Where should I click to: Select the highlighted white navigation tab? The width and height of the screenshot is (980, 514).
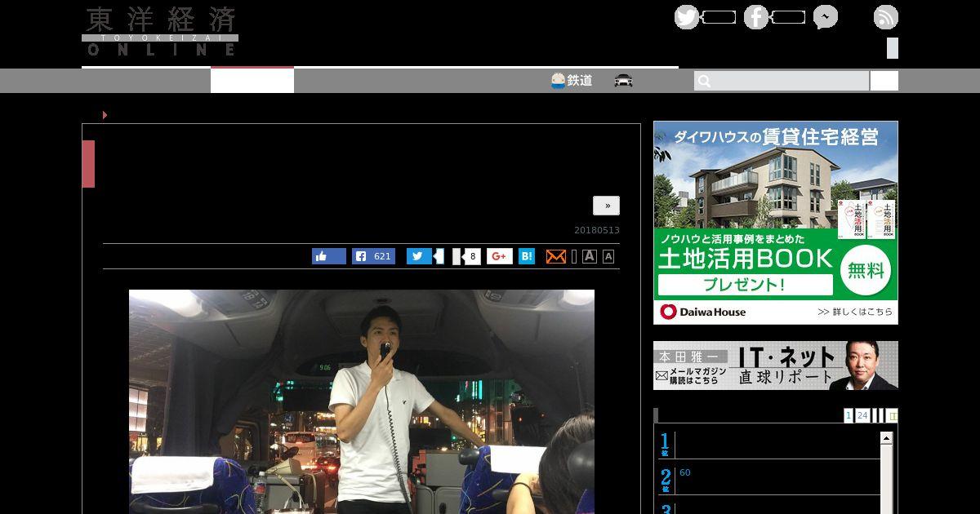click(252, 80)
